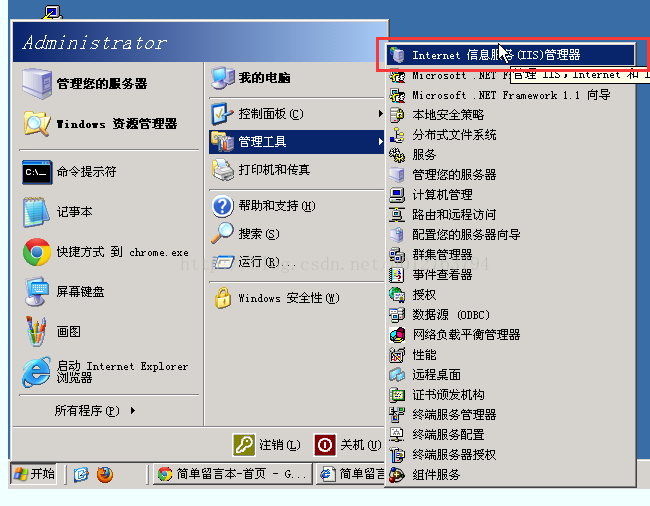Select the 服务 text entry

point(424,155)
